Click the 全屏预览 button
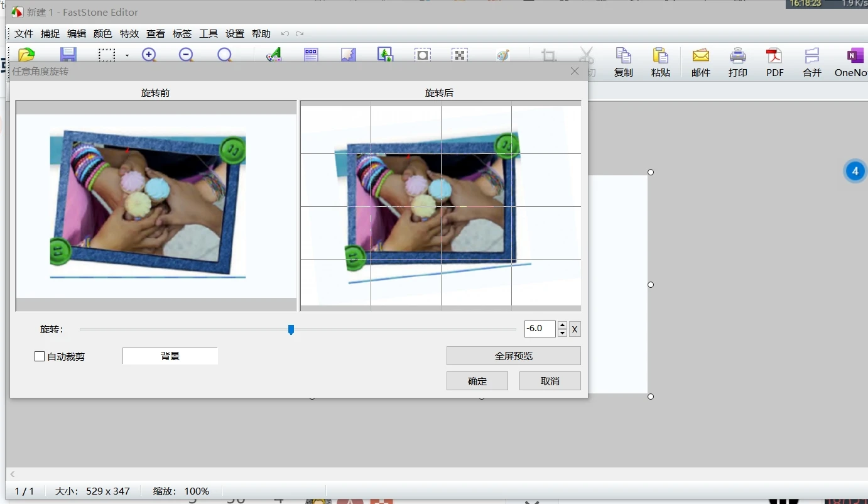 (513, 356)
